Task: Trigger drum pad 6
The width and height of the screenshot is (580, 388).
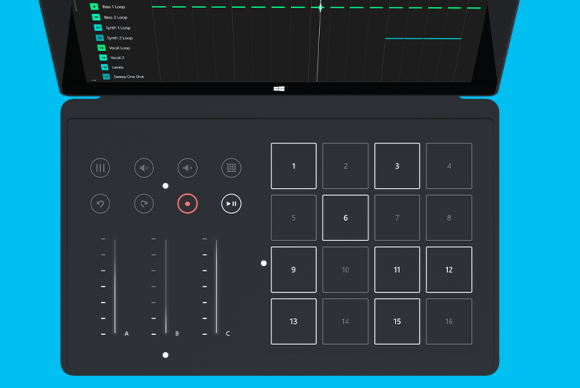Action: pos(345,218)
